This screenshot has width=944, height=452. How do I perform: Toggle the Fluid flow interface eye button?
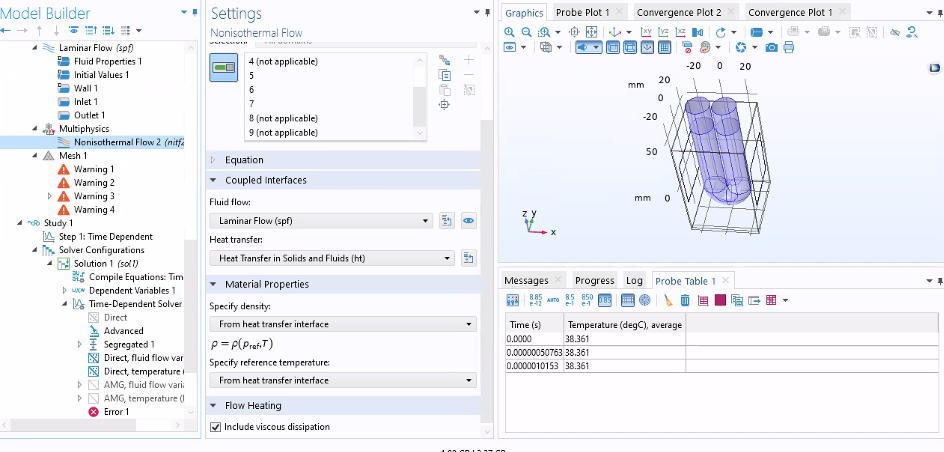tap(467, 220)
